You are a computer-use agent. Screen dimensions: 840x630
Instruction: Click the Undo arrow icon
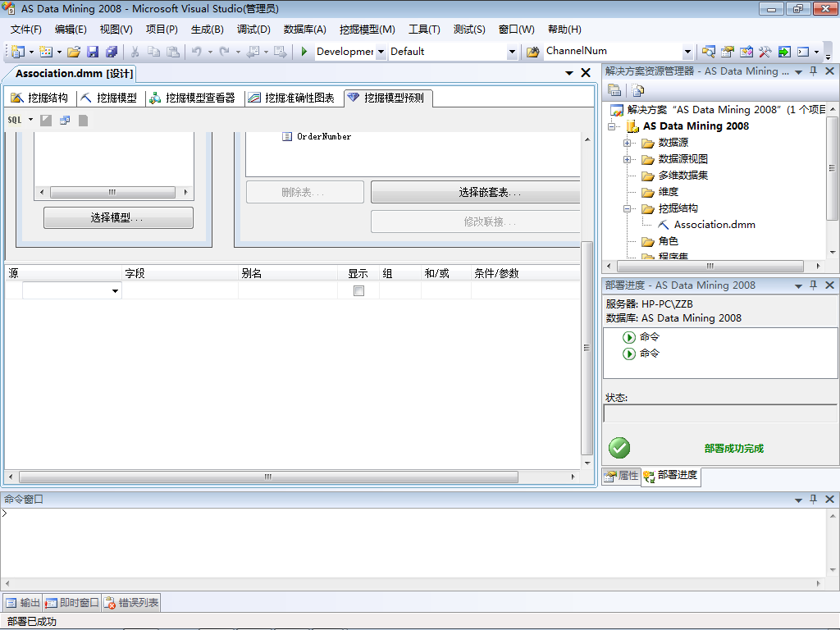pos(197,52)
